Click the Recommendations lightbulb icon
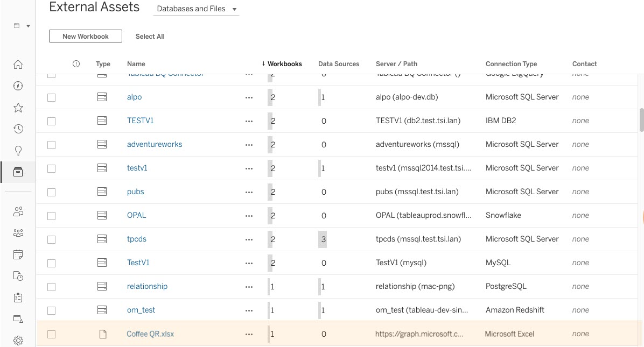644x347 pixels. point(18,150)
